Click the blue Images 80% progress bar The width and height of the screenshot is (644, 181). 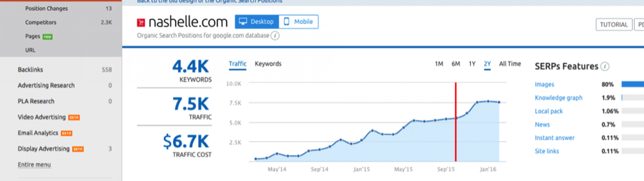[x=633, y=84]
